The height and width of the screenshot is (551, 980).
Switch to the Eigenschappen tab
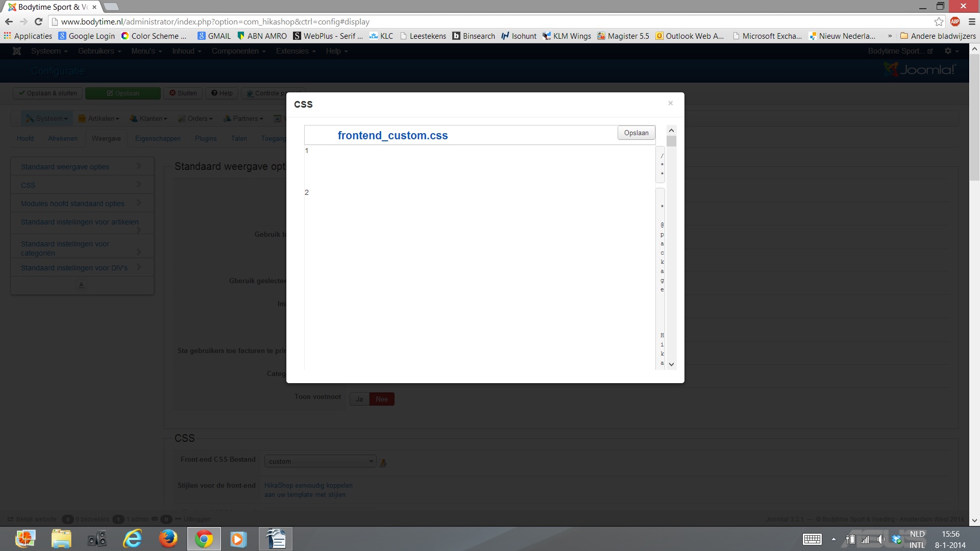tap(158, 138)
